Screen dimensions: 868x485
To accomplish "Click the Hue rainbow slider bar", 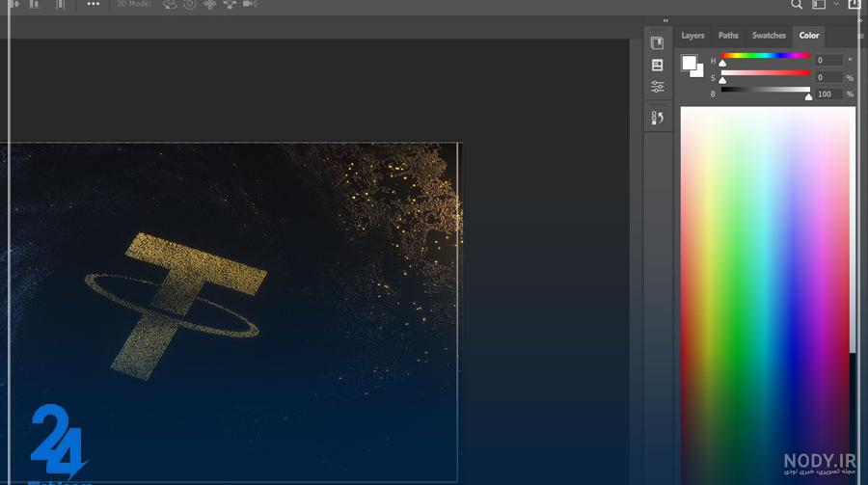I will (766, 55).
